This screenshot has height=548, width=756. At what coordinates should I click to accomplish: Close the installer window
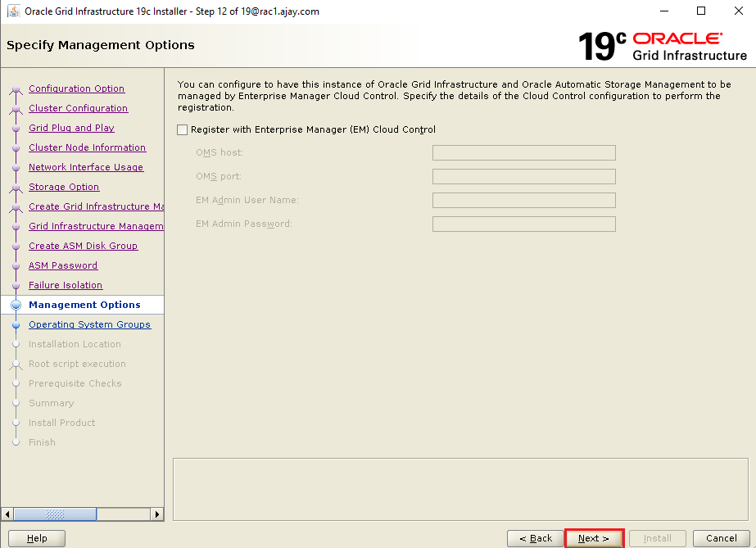pos(738,11)
